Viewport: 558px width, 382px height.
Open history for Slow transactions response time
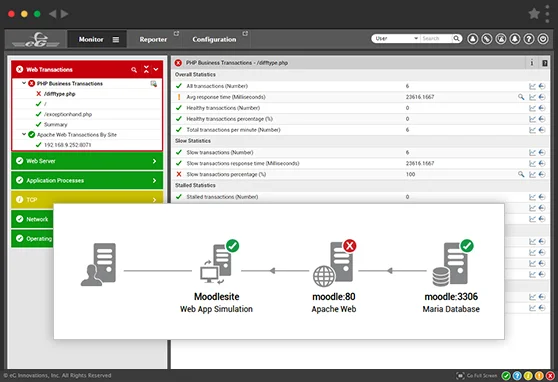coord(542,163)
